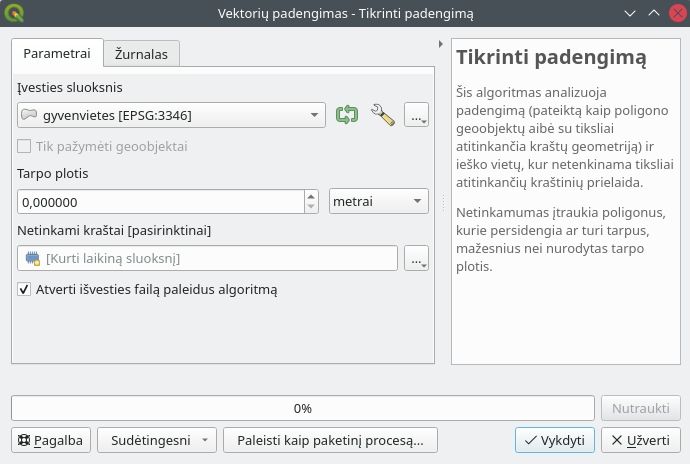Minimize window via title bar down chevron
The height and width of the screenshot is (464, 690).
pyautogui.click(x=630, y=13)
